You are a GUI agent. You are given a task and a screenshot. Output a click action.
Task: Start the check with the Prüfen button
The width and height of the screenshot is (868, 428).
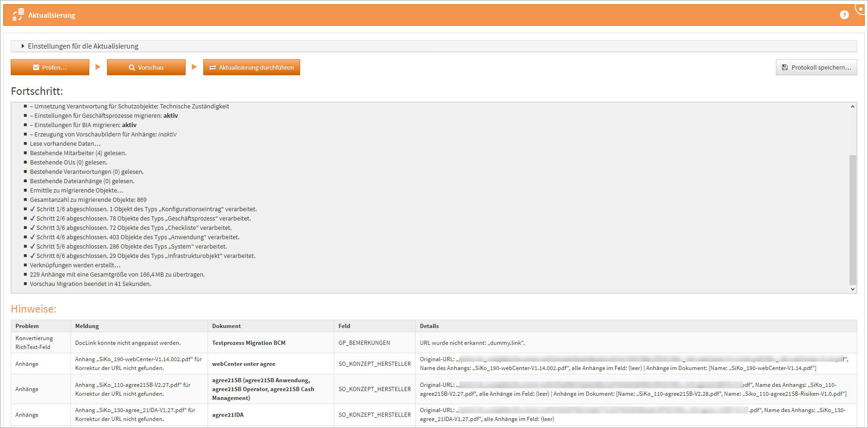(50, 67)
